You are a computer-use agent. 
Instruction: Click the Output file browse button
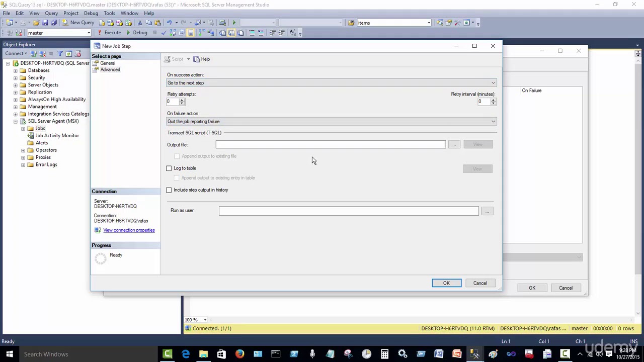click(454, 145)
